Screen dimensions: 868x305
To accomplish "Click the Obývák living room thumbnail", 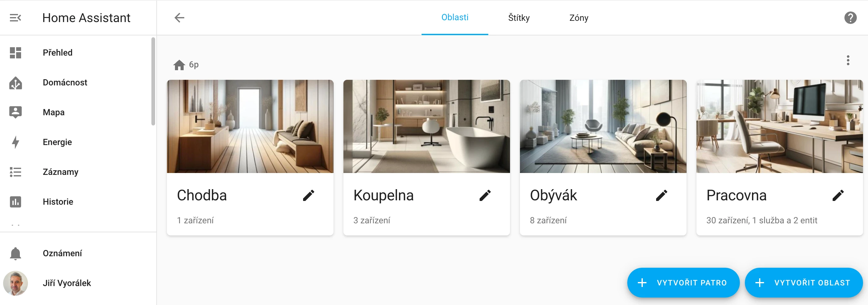I will click(603, 126).
